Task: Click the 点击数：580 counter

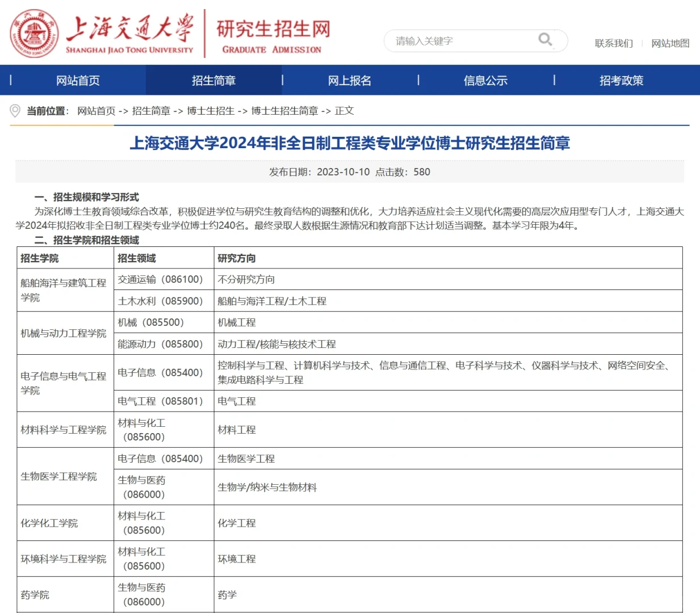Action: (403, 172)
